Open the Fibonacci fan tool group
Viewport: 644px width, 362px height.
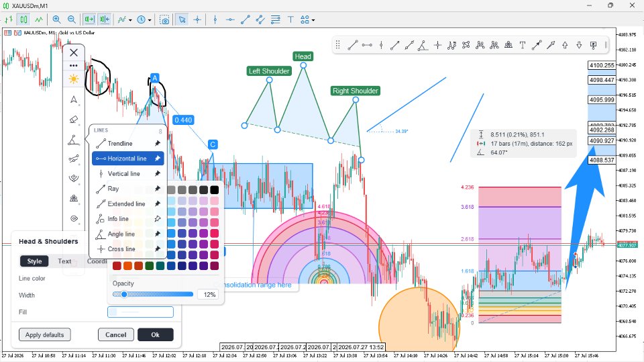74,178
